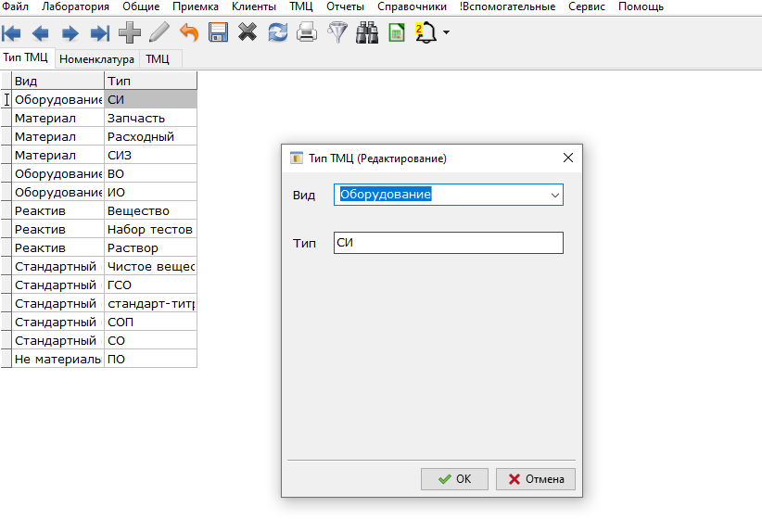Select row with type Вещество
Screen dimensions: 762x532
[98, 211]
